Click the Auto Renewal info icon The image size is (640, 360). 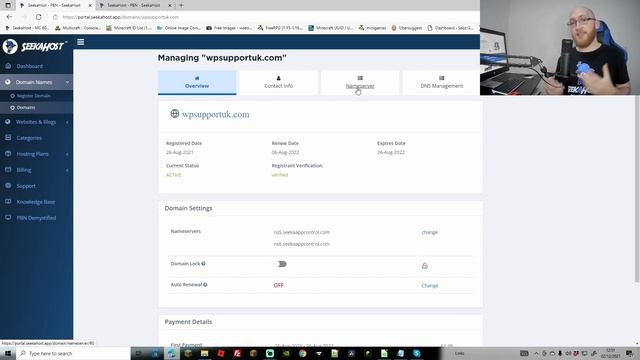[205, 284]
